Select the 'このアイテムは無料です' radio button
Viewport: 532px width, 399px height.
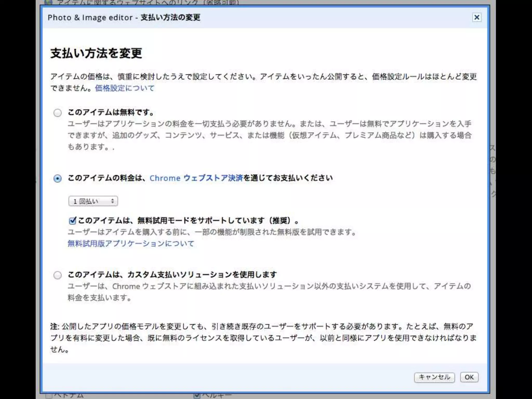click(x=57, y=113)
